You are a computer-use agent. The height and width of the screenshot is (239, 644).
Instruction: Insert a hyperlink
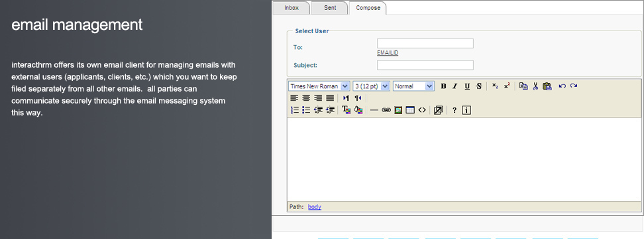point(386,110)
